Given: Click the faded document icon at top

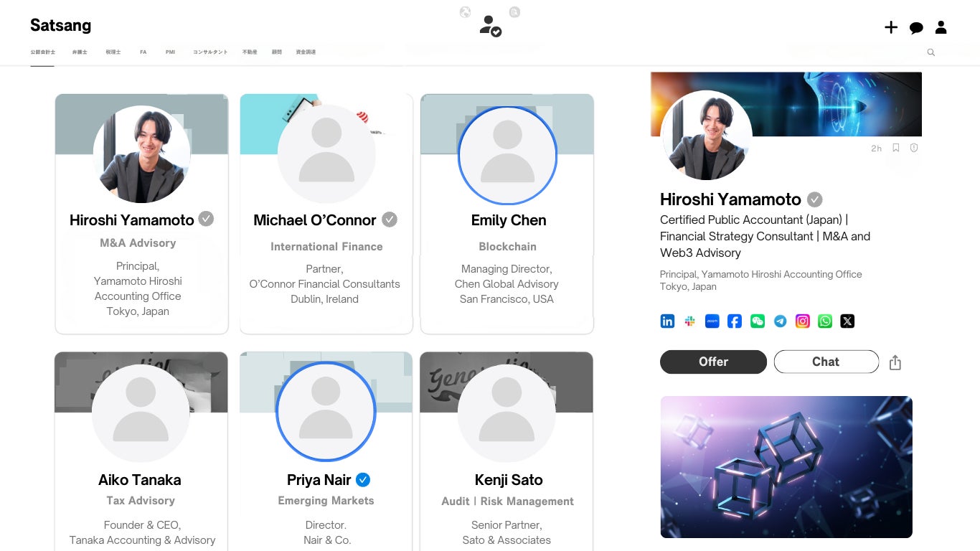Looking at the screenshot, I should [x=514, y=12].
